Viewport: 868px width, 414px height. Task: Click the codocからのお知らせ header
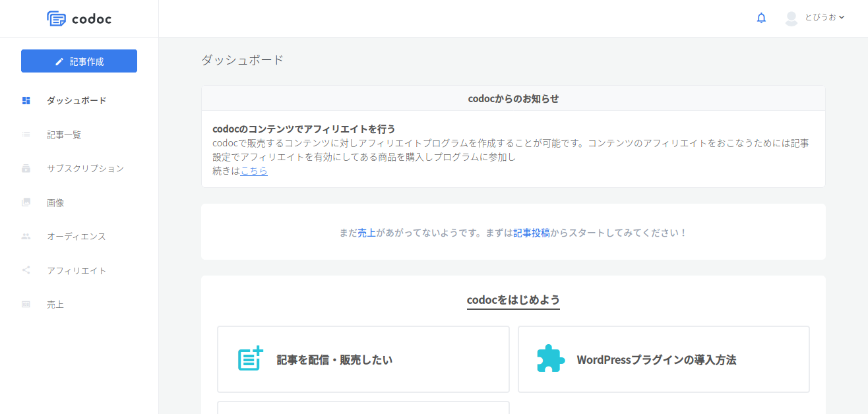tap(513, 98)
